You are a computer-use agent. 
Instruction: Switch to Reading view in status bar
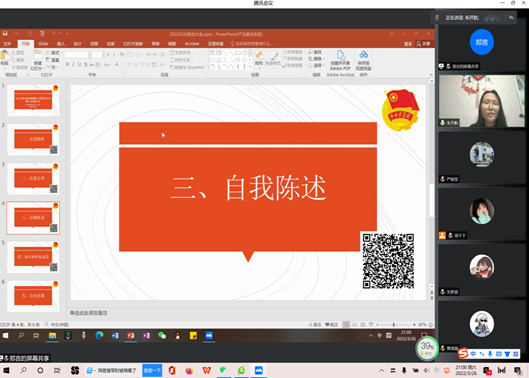pos(363,324)
